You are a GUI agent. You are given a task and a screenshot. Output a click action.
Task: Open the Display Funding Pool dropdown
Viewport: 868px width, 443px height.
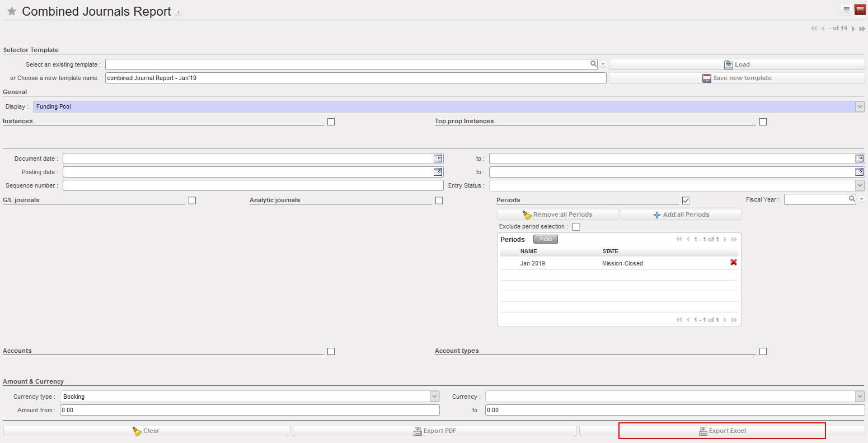[860, 106]
